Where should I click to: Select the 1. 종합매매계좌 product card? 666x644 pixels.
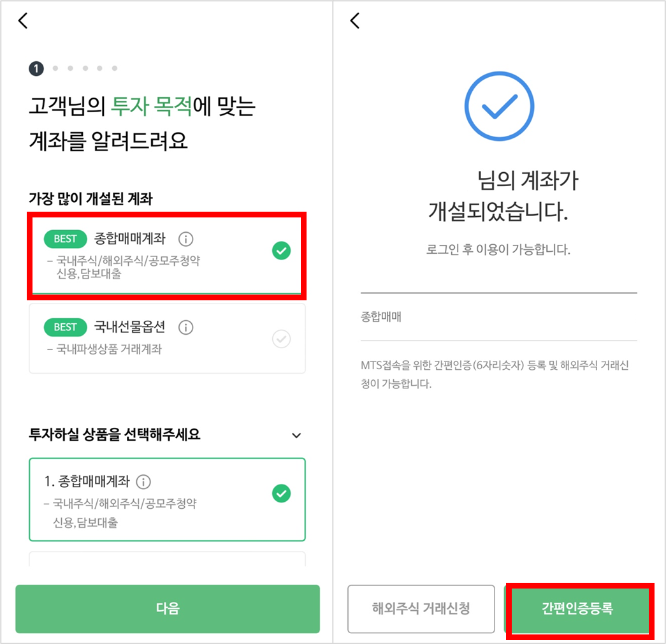coord(167,499)
